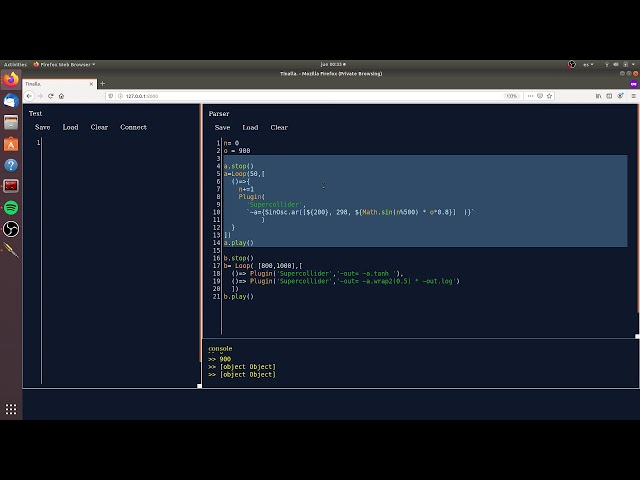Go to the Firefox home page
The height and width of the screenshot is (480, 640).
click(x=61, y=96)
